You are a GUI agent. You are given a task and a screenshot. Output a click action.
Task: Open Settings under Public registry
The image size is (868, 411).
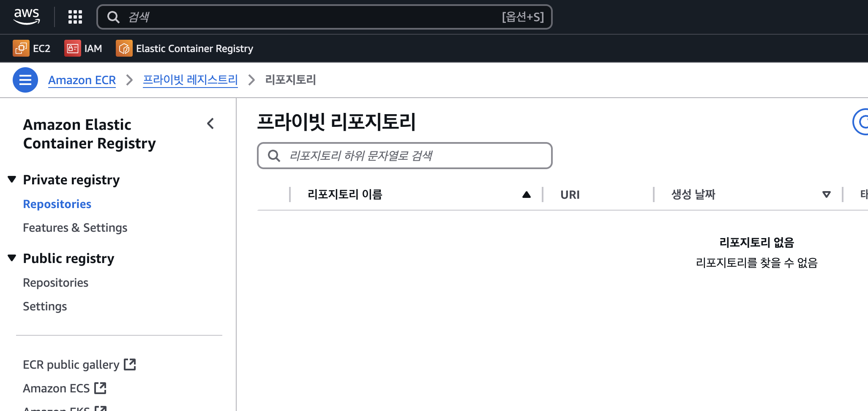(x=45, y=306)
